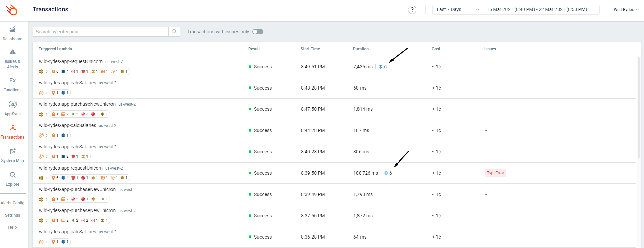This screenshot has height=248, width=644.
Task: Open the Wild-Rydes account dropdown
Action: pos(626,10)
